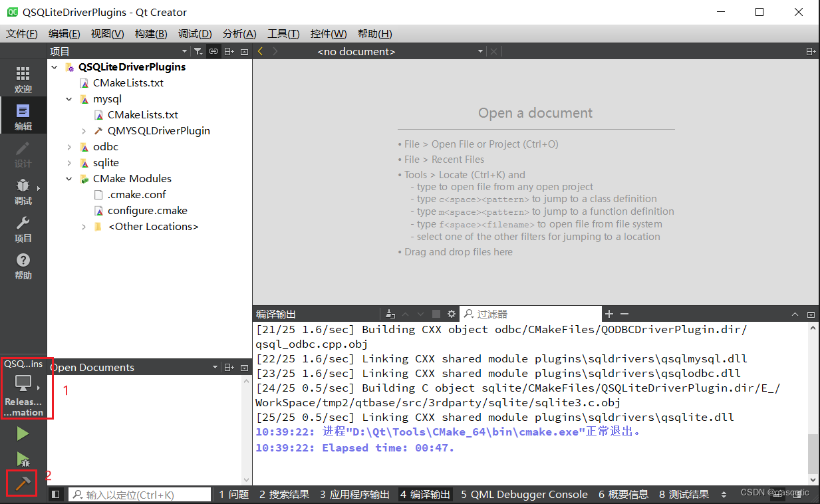Open the 帮助(H) menu
820x504 pixels.
pos(374,33)
